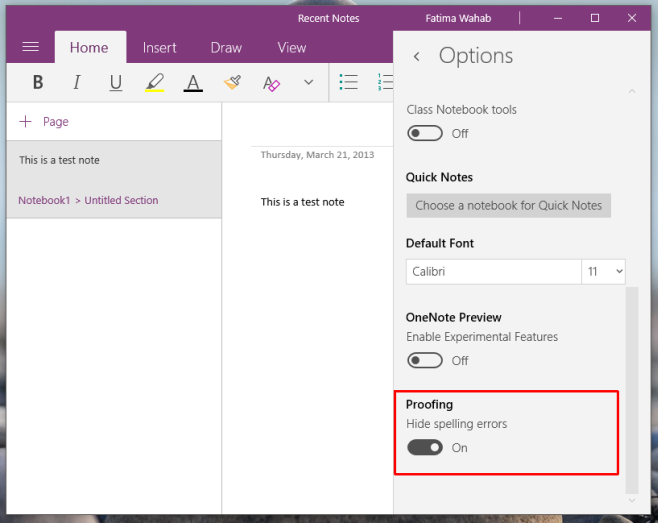Switch to the Insert tab
658x523 pixels.
coord(159,47)
